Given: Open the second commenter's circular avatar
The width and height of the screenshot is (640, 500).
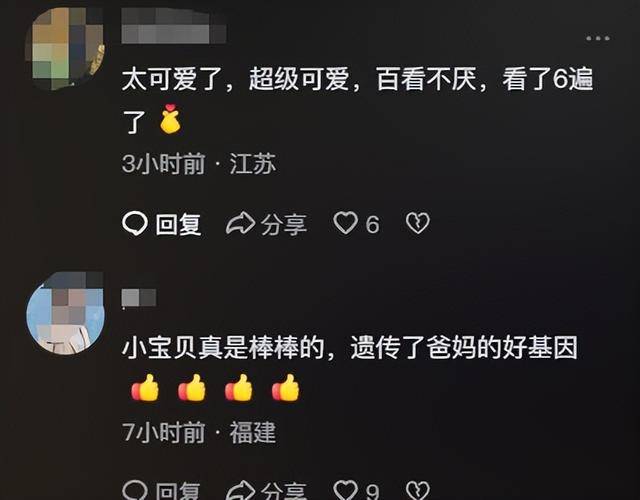Looking at the screenshot, I should (65, 313).
